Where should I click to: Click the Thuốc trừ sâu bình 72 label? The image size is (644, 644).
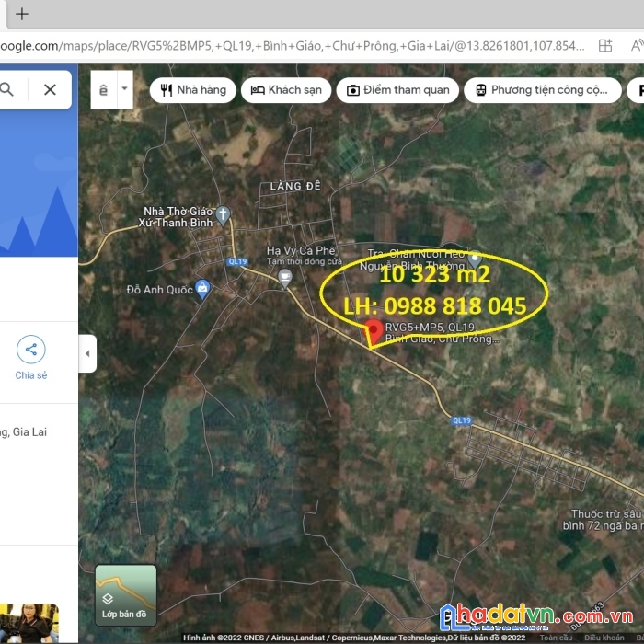[603, 520]
